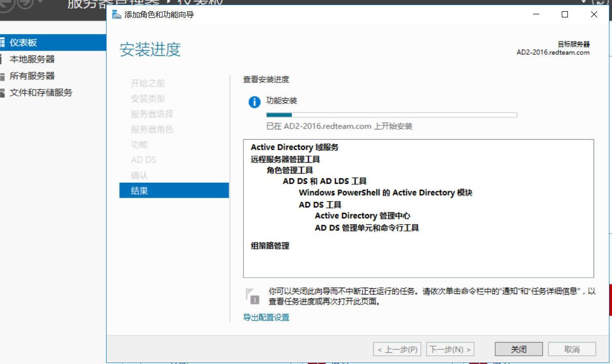Click the 查看安装进度 label
The image size is (612, 364).
(x=266, y=79)
